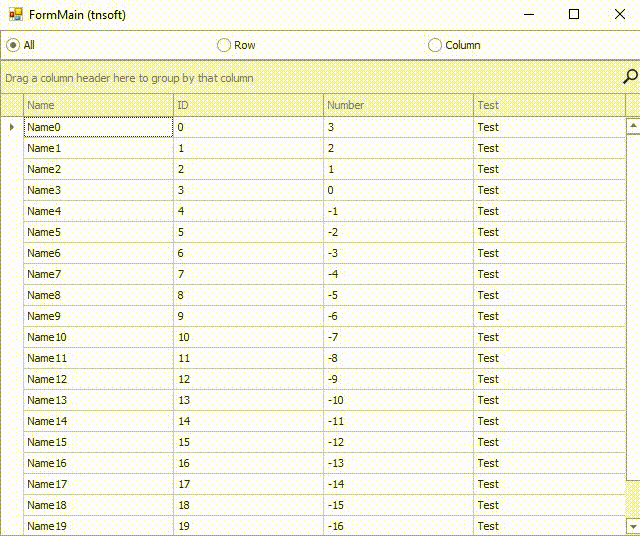Click the scrollbar up arrow
The width and height of the screenshot is (640, 536).
click(633, 126)
